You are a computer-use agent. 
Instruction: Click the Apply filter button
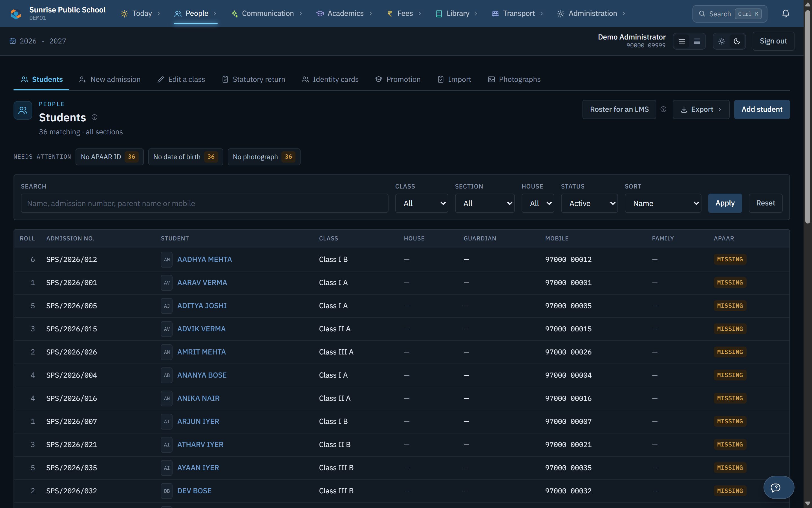pyautogui.click(x=725, y=203)
